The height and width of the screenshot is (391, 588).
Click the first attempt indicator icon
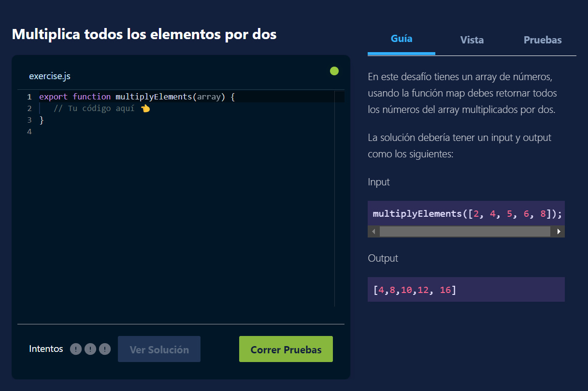(76, 349)
